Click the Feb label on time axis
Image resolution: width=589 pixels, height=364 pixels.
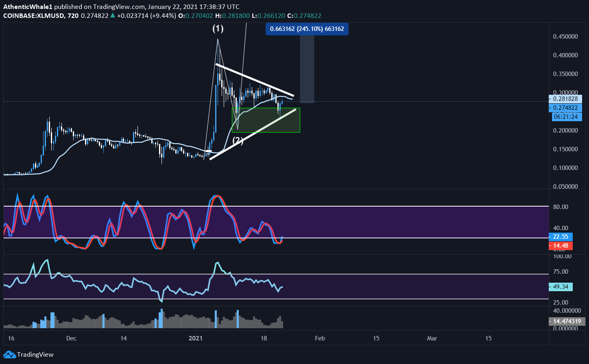tap(320, 338)
